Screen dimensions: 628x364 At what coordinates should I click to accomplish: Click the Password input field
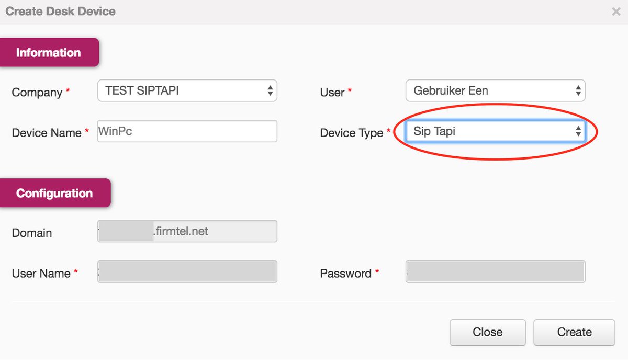(x=495, y=272)
